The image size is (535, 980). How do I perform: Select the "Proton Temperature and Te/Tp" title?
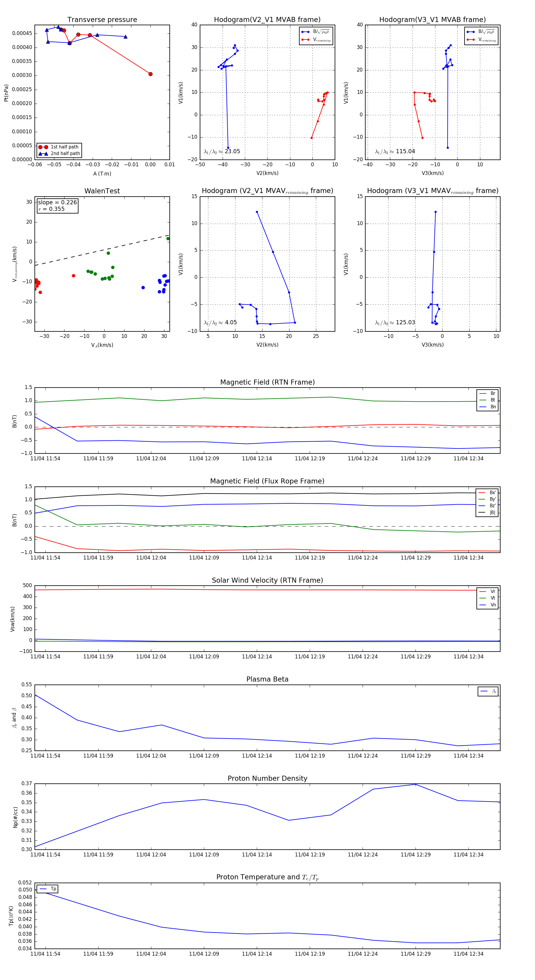tap(267, 877)
